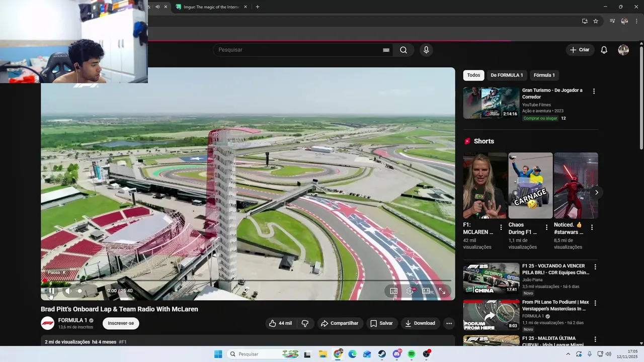The height and width of the screenshot is (362, 644).
Task: Open options for F1 25 VOLTANDO A VENCER
Action: 595,267
